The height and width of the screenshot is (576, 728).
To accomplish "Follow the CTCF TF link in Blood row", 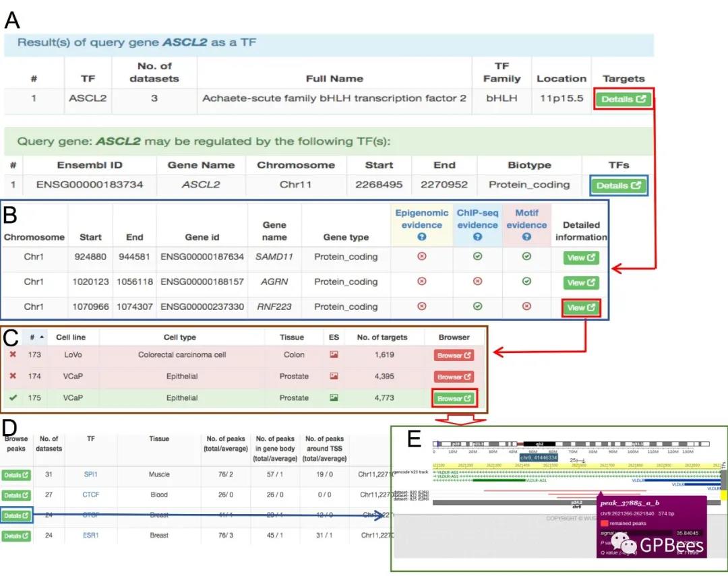I will coord(90,494).
